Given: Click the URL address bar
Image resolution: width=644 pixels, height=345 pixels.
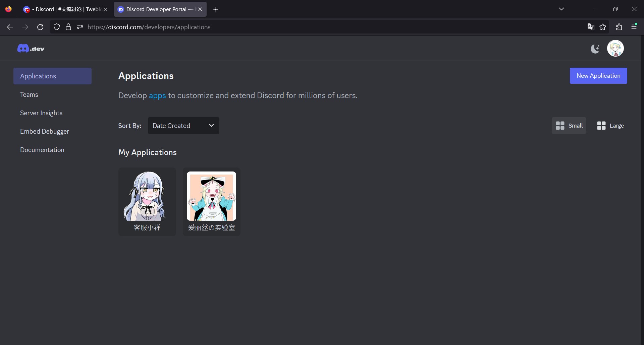Looking at the screenshot, I should (302, 27).
